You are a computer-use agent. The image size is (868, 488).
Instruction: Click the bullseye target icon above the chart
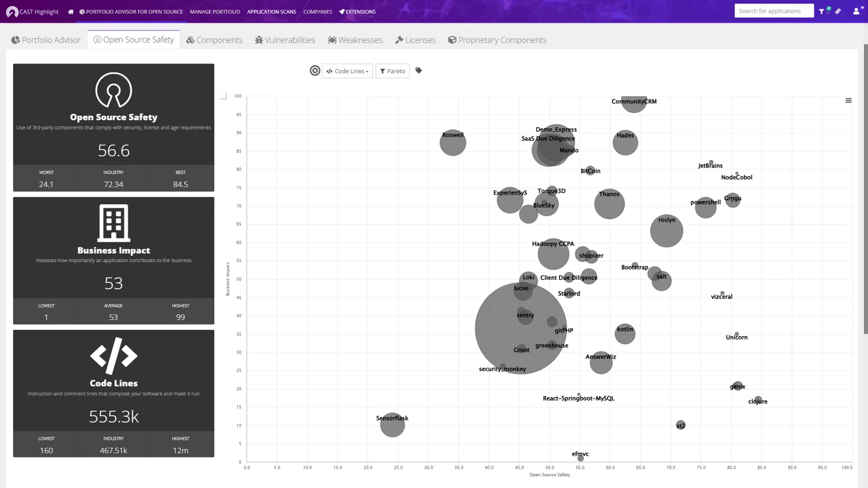(x=315, y=71)
